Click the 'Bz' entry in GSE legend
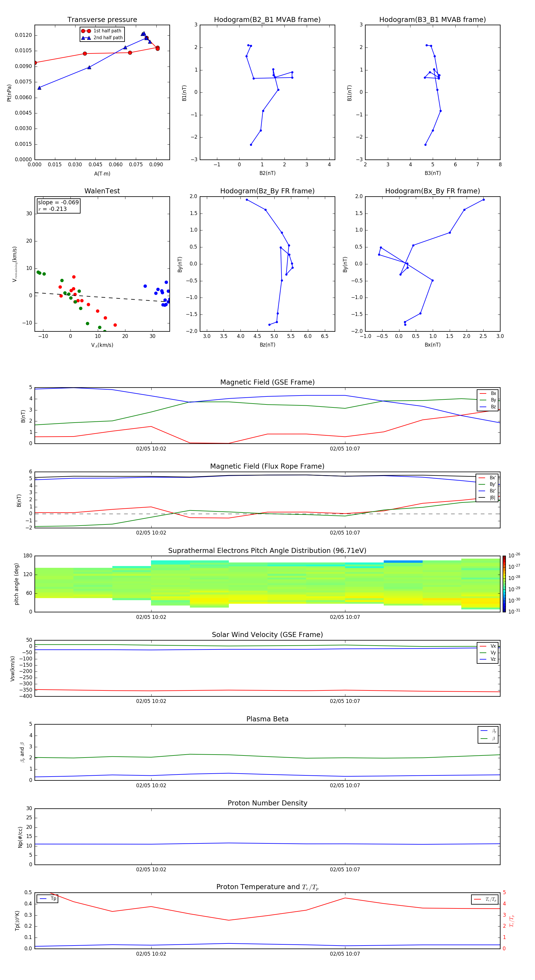The height and width of the screenshot is (980, 535). pos(488,407)
